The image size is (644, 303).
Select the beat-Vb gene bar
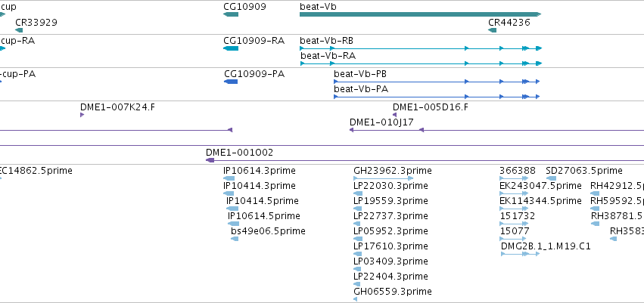click(421, 14)
